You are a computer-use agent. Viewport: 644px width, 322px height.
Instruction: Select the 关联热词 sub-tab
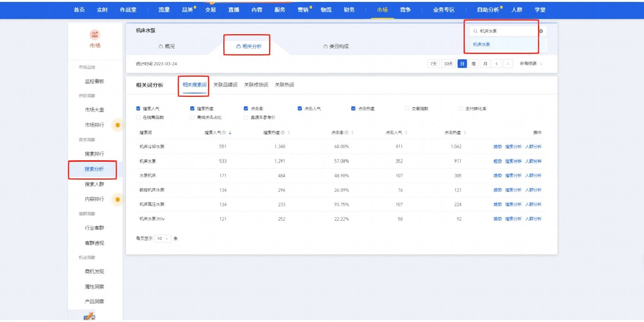284,85
